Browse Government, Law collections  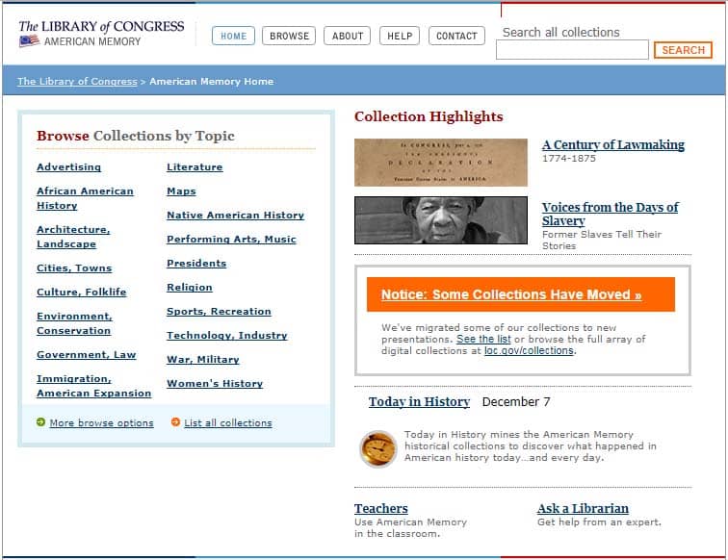tap(87, 354)
